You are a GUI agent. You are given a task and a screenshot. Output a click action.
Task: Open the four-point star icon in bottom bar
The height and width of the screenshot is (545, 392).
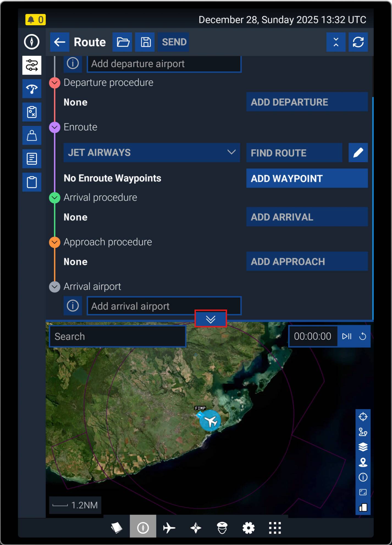point(196,527)
